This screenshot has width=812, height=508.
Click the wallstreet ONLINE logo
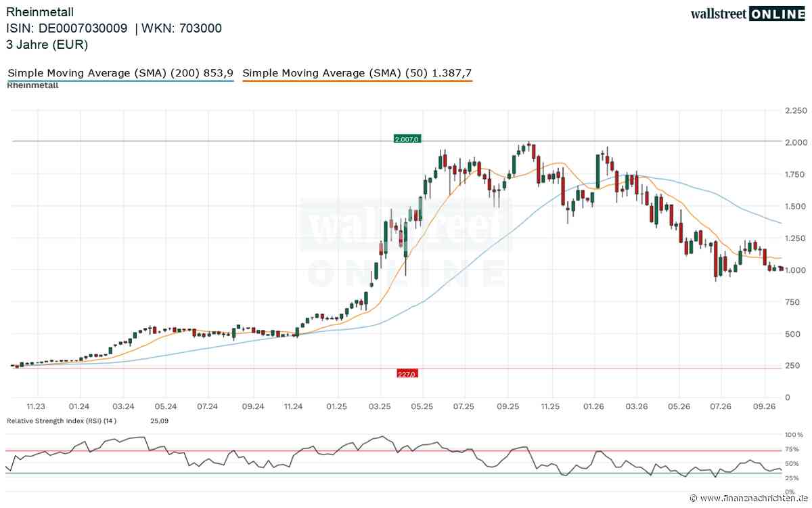(x=748, y=14)
